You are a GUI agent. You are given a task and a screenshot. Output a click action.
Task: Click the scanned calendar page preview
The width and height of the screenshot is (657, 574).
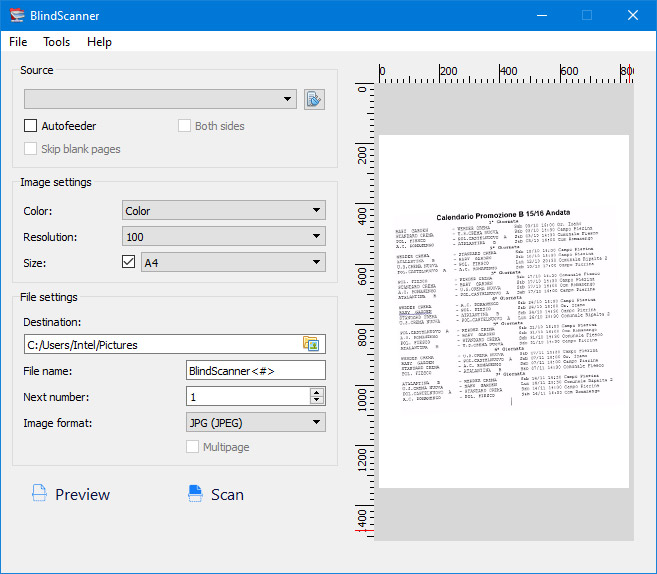pos(504,311)
